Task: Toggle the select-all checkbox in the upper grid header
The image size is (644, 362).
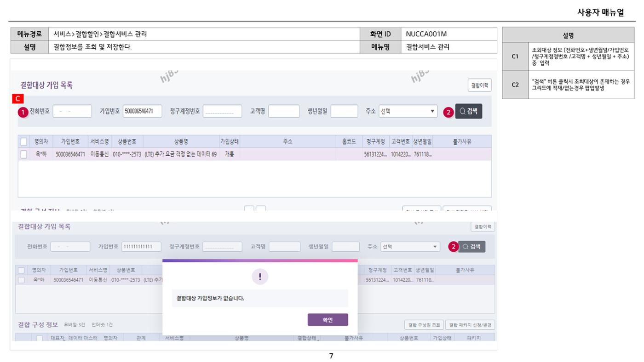Action: coord(23,141)
